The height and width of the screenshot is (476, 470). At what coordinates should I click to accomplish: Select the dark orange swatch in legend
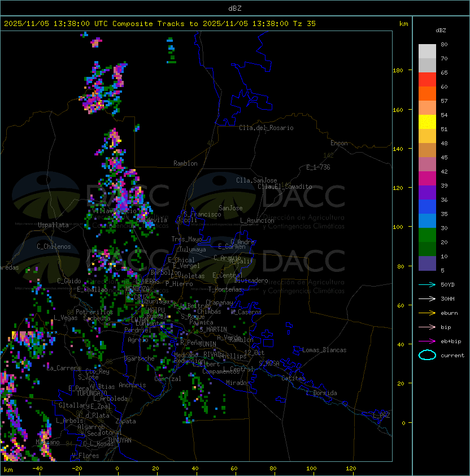point(427,93)
